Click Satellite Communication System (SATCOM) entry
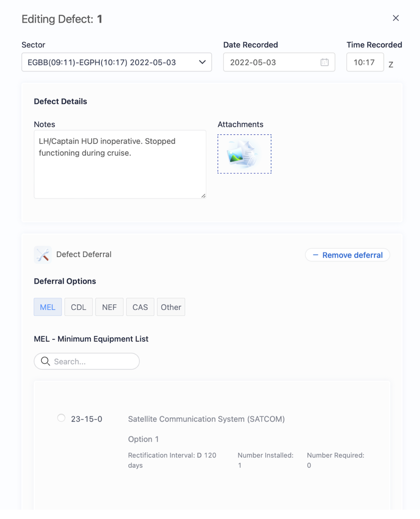The height and width of the screenshot is (519, 420). [x=206, y=419]
